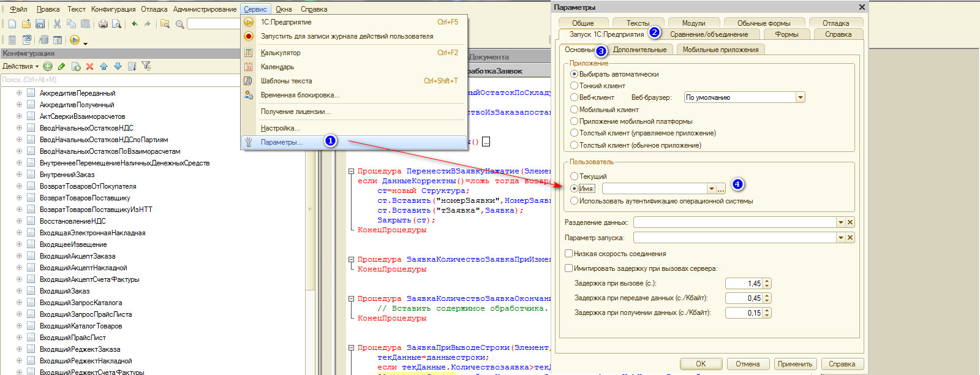
Task: Open the 'Действия' dropdown menu
Action: 20,66
